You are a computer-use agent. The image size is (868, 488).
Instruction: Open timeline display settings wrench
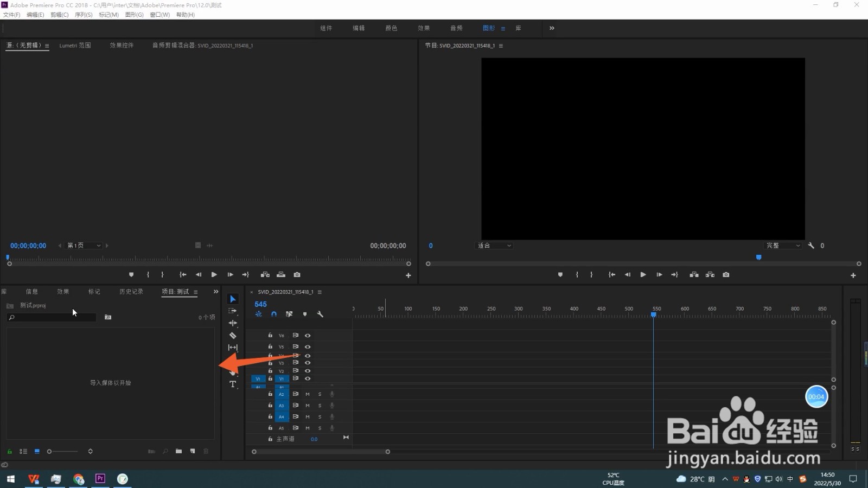pos(320,314)
